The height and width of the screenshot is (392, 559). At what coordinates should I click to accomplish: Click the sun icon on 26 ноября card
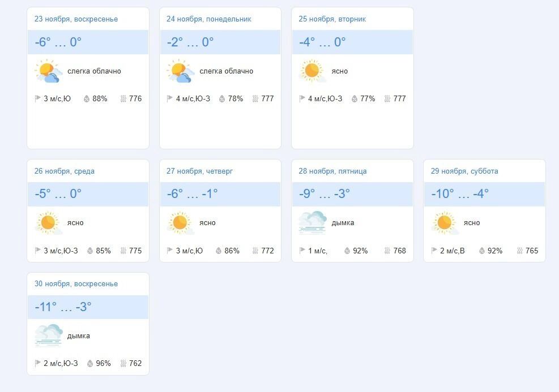click(x=48, y=223)
